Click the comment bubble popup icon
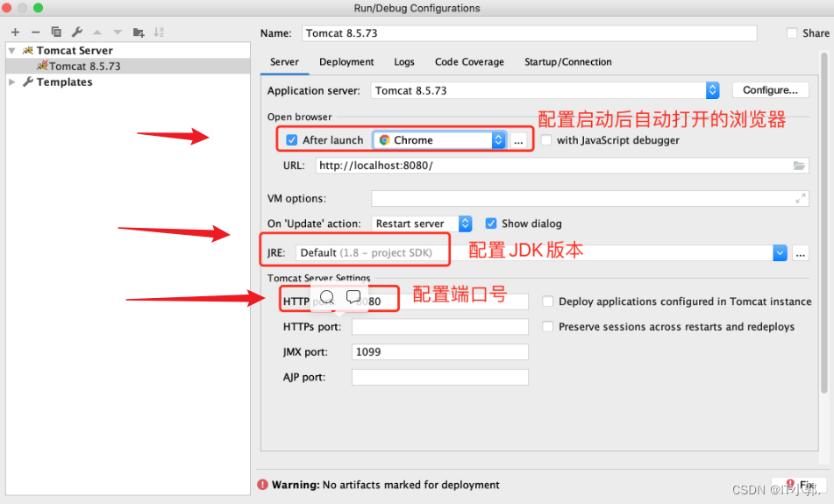 353,296
